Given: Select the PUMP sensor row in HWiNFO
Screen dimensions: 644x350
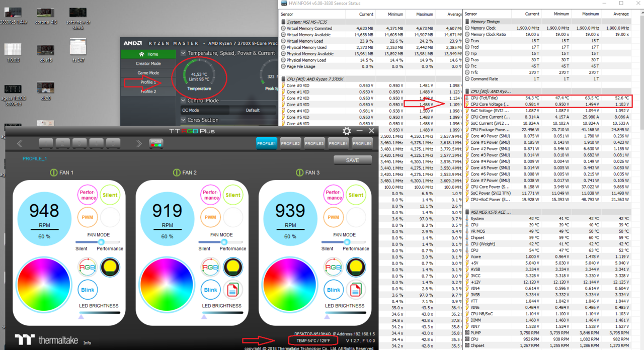Looking at the screenshot, I should [548, 333].
